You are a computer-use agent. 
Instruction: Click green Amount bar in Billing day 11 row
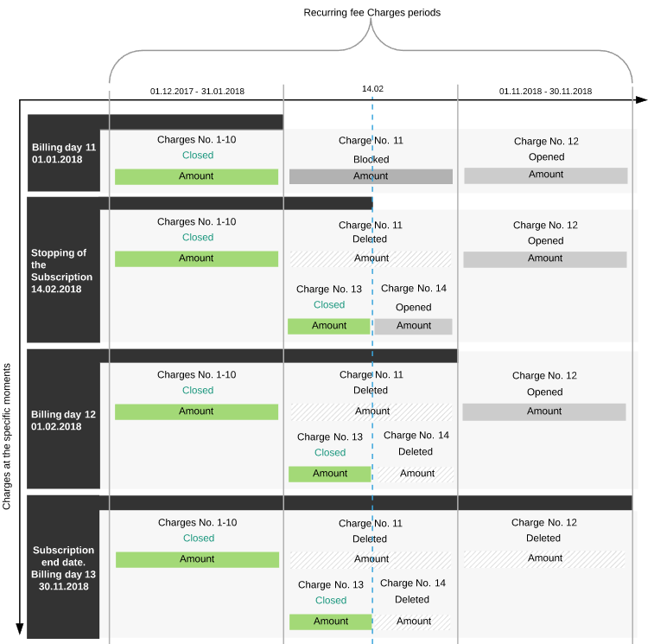pyautogui.click(x=196, y=176)
